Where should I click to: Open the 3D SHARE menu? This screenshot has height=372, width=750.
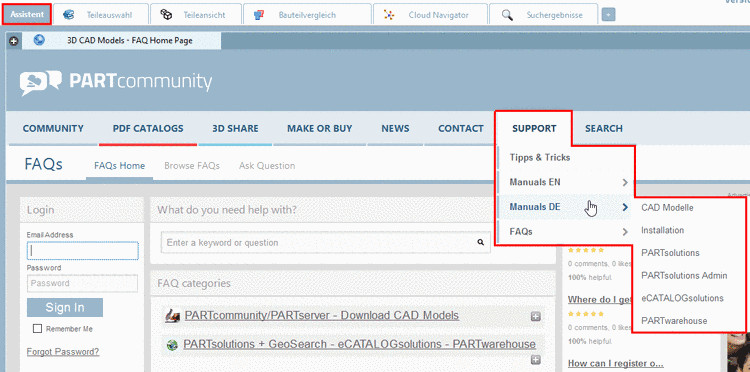[x=235, y=128]
